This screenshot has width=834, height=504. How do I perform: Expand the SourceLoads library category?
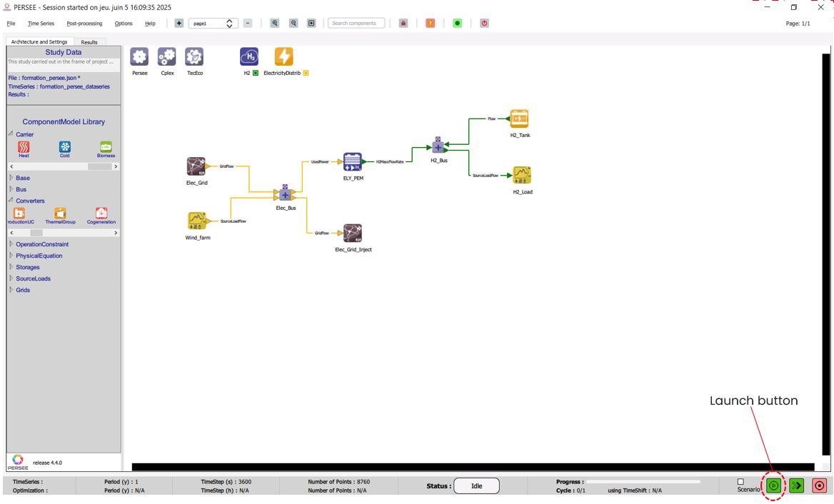[33, 278]
